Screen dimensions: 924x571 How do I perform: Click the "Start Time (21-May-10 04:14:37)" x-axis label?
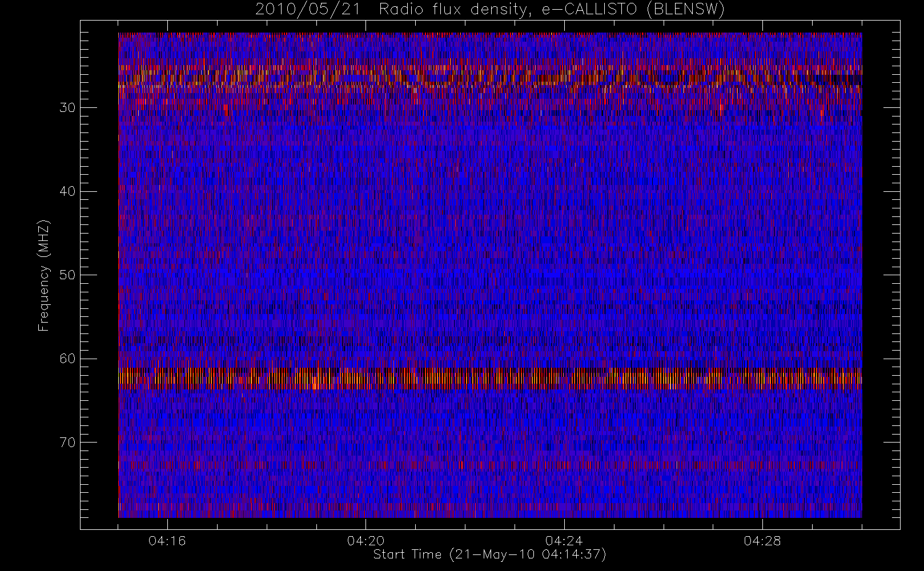[490, 554]
